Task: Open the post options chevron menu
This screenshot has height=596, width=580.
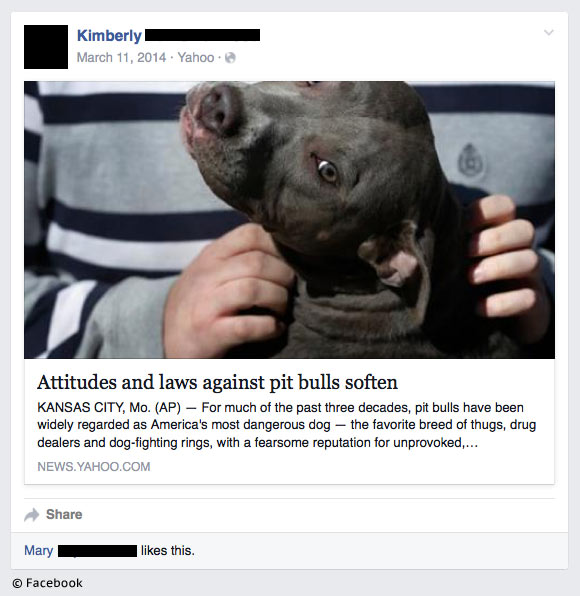Action: [548, 33]
